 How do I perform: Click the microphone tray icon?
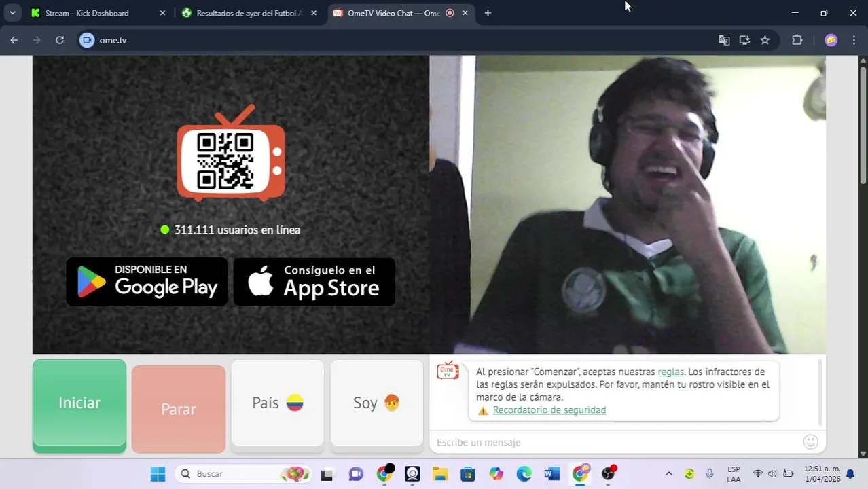pyautogui.click(x=710, y=474)
